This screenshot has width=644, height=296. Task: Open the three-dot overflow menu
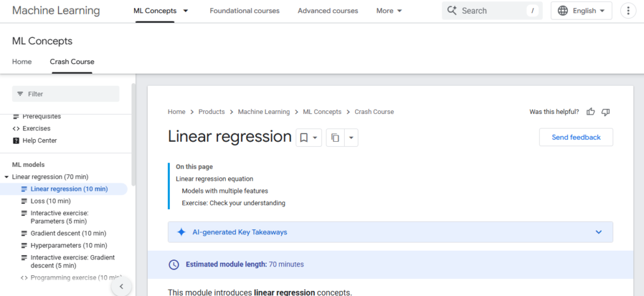click(628, 11)
